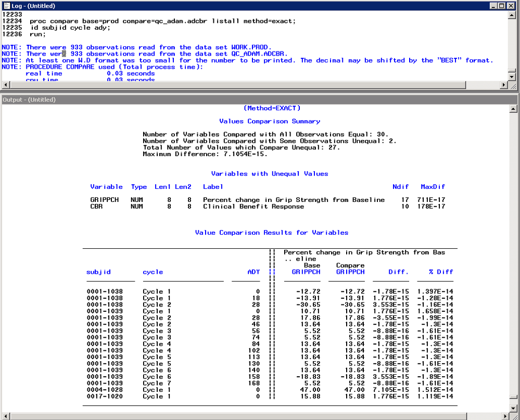Minimize the Log window

point(492,6)
